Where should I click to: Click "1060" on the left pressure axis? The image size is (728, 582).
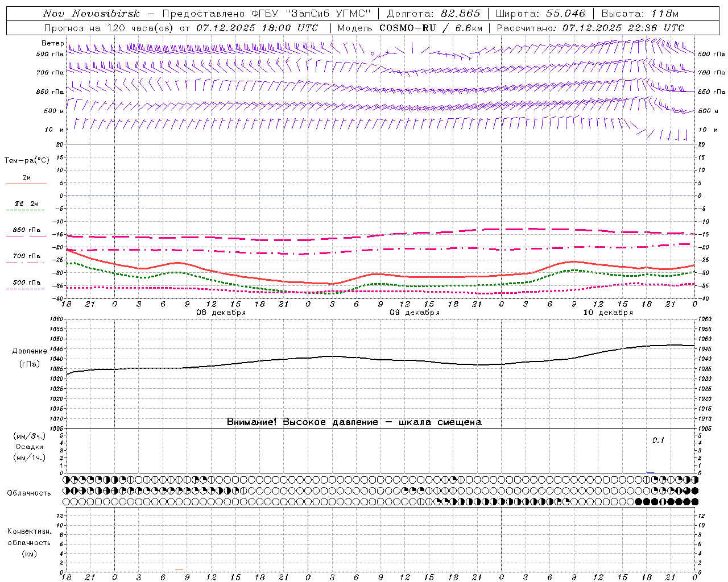(x=56, y=319)
